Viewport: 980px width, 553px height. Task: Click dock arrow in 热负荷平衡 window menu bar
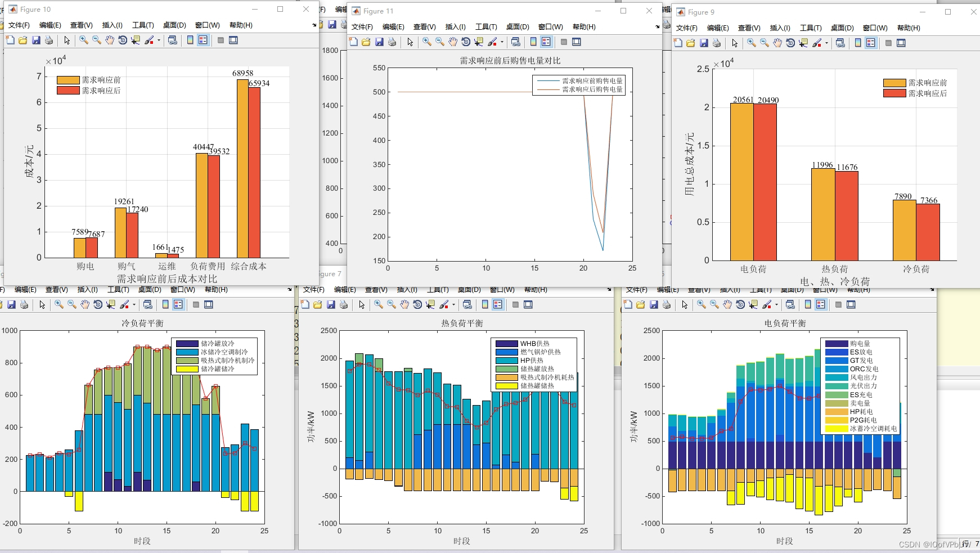(609, 290)
